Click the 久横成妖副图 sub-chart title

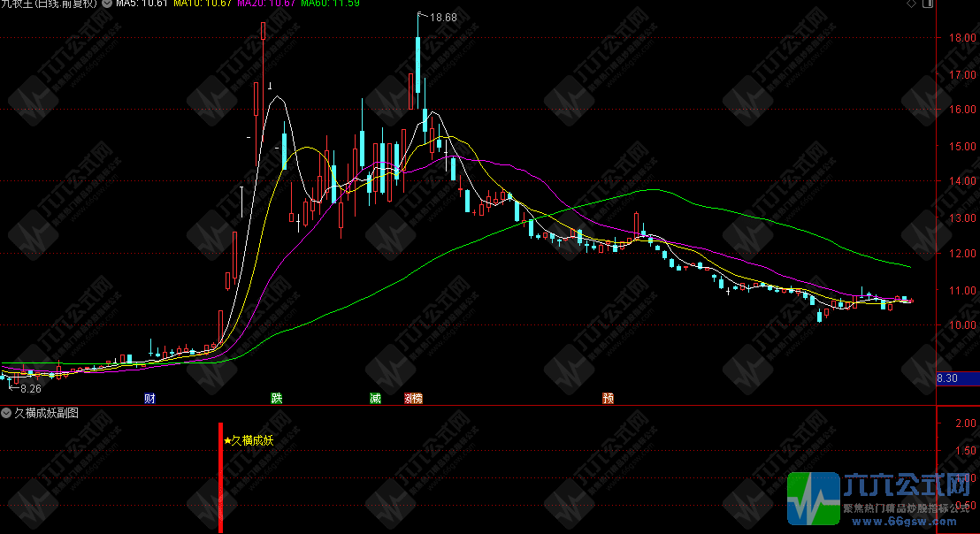[x=46, y=413]
